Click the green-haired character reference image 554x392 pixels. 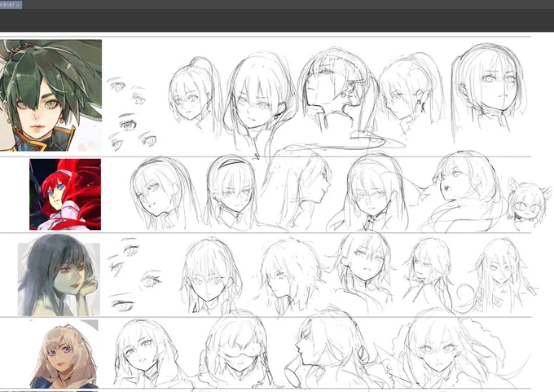[x=51, y=95]
